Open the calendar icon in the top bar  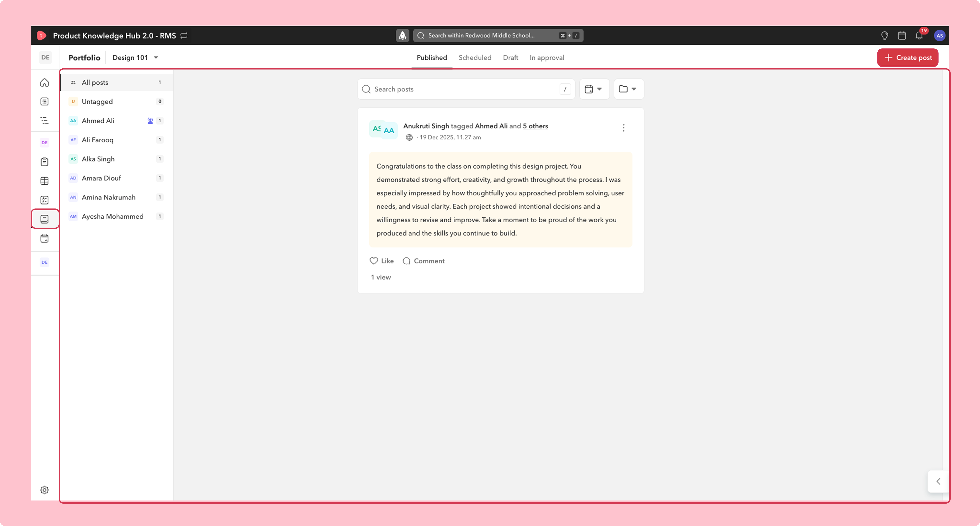(902, 35)
